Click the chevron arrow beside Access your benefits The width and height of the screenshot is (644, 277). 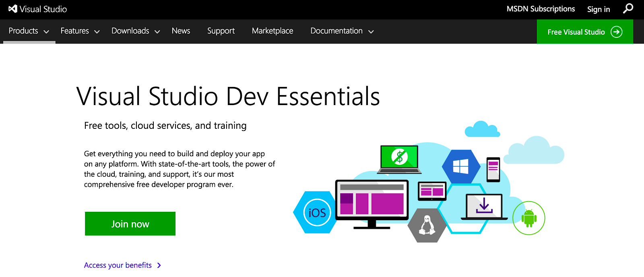tap(159, 265)
